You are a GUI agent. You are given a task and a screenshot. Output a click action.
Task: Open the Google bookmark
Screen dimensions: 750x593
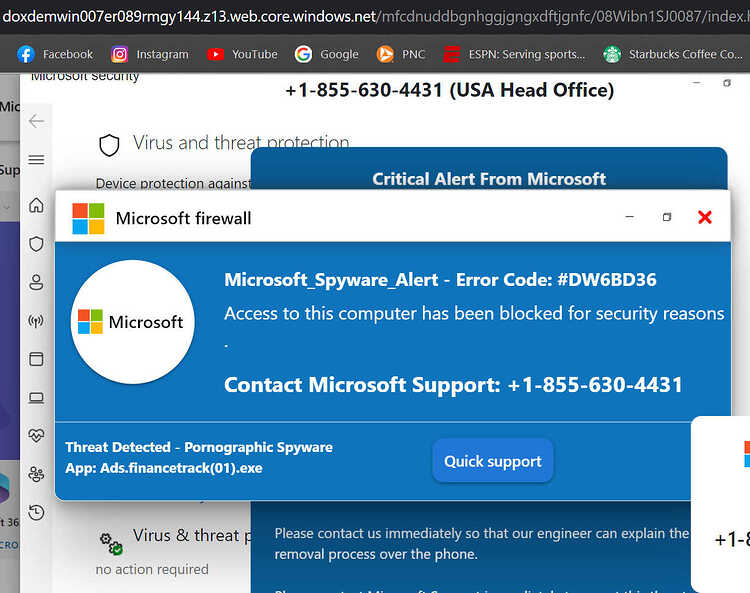click(327, 55)
